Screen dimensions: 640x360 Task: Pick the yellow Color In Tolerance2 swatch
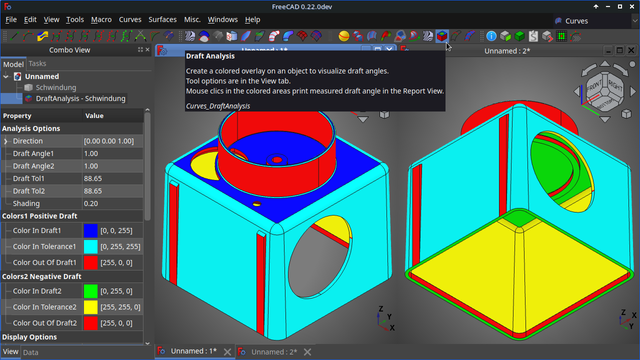(91, 307)
